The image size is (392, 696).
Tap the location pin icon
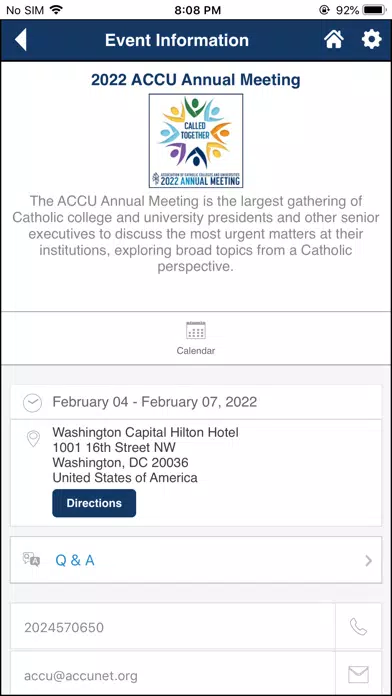pyautogui.click(x=33, y=438)
